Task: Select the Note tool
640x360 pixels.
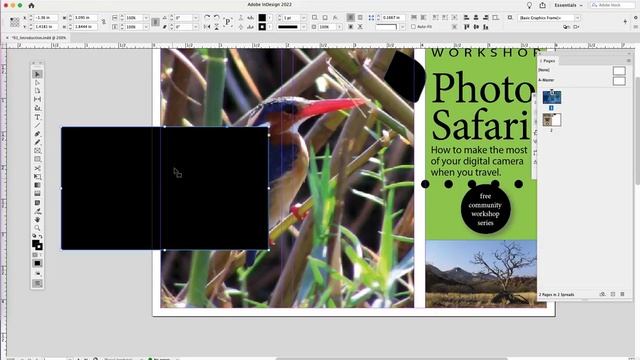Action: (x=37, y=202)
